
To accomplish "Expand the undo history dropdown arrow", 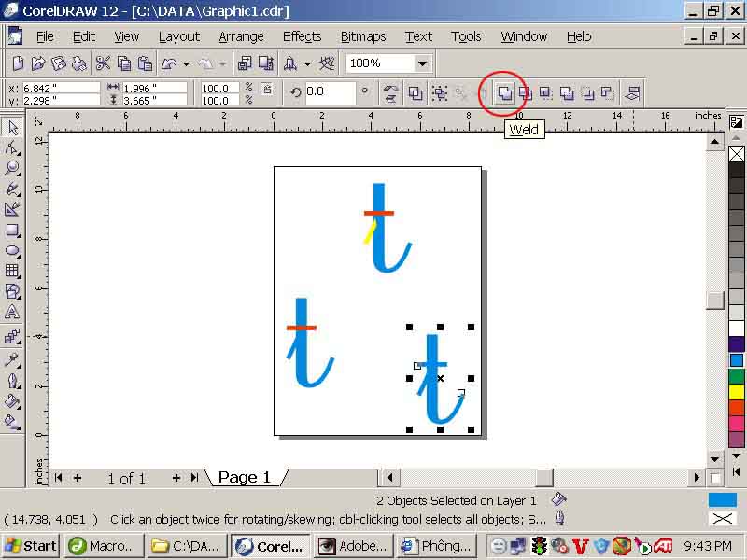I will pos(186,63).
